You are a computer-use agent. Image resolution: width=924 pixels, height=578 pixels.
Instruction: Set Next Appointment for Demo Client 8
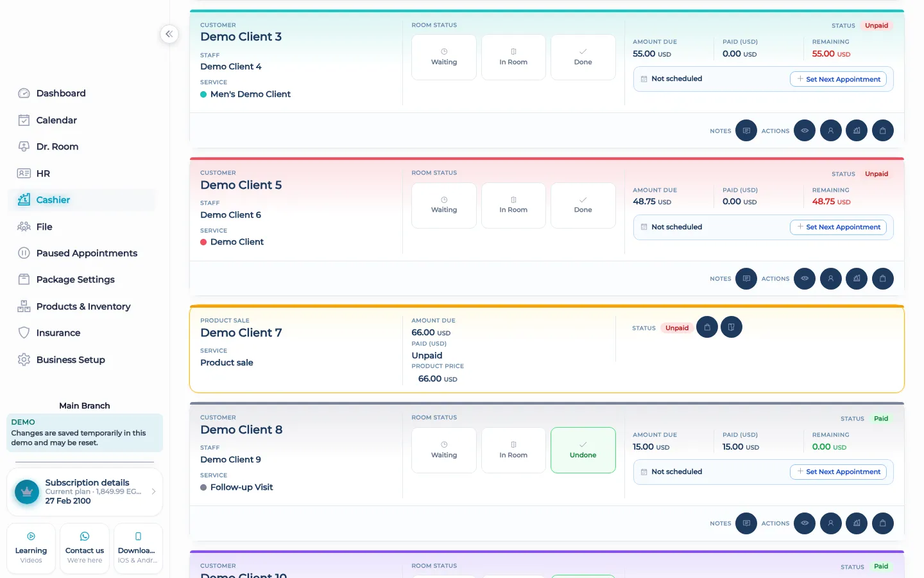[838, 471]
